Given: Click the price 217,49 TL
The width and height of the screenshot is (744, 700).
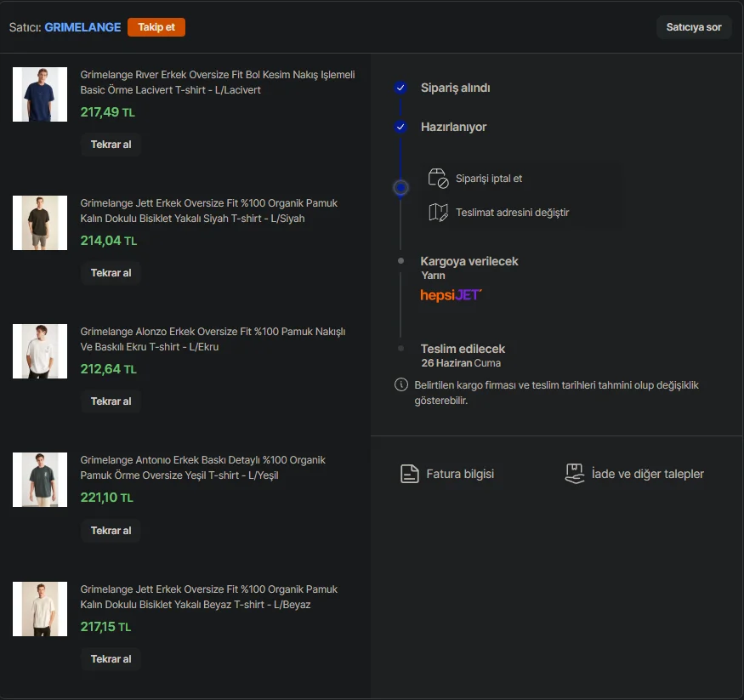Looking at the screenshot, I should (108, 112).
